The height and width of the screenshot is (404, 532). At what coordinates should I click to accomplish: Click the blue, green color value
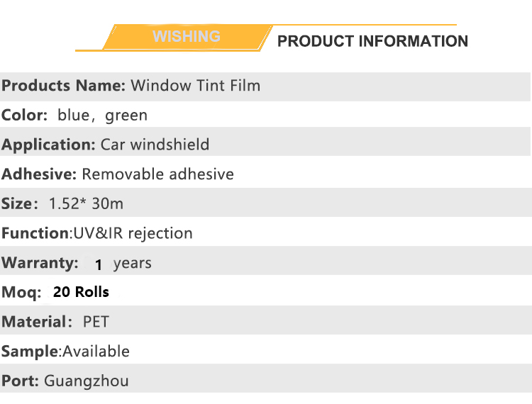(102, 116)
